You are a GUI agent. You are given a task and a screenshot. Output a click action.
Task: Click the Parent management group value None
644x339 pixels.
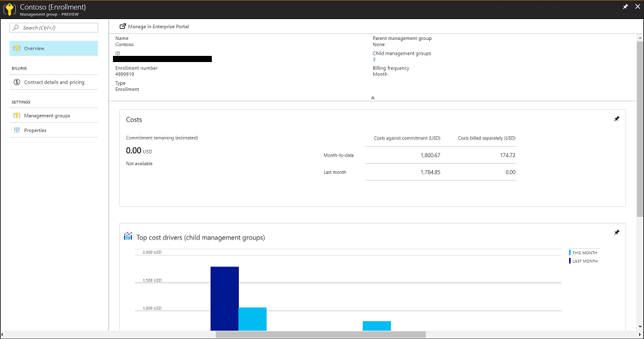(379, 44)
